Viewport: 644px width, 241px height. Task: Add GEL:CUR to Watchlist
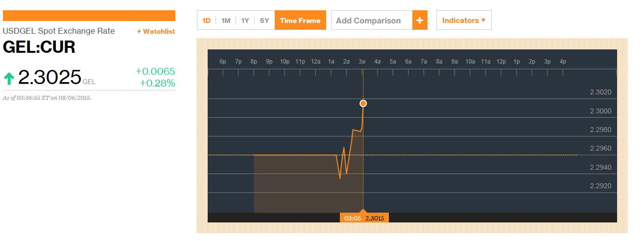[156, 31]
